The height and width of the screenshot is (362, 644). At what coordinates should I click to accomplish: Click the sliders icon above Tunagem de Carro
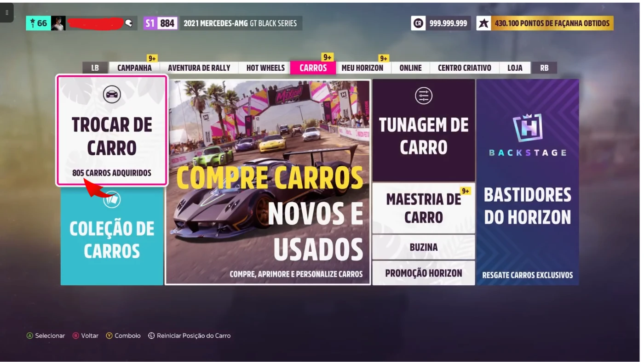[423, 96]
